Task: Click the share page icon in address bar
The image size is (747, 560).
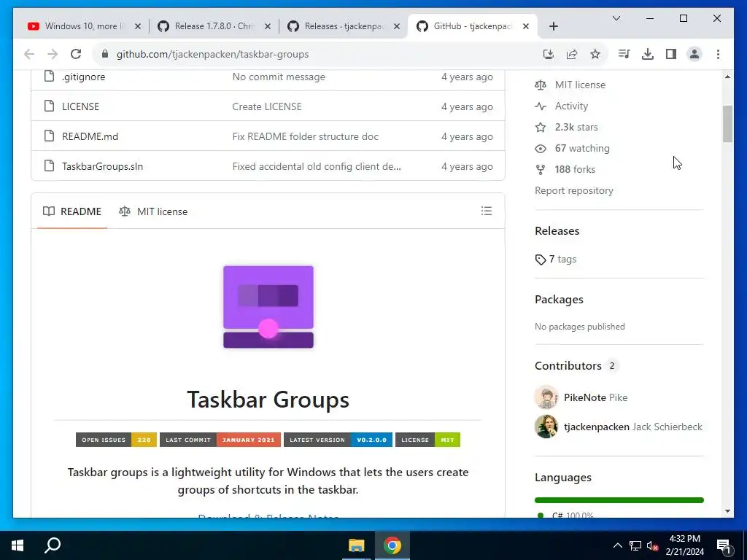Action: pyautogui.click(x=572, y=54)
